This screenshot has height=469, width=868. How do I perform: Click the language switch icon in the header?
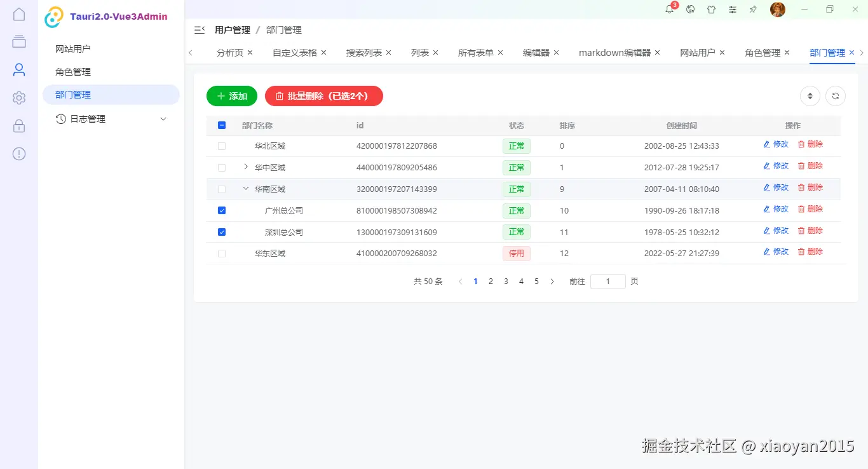click(x=691, y=10)
